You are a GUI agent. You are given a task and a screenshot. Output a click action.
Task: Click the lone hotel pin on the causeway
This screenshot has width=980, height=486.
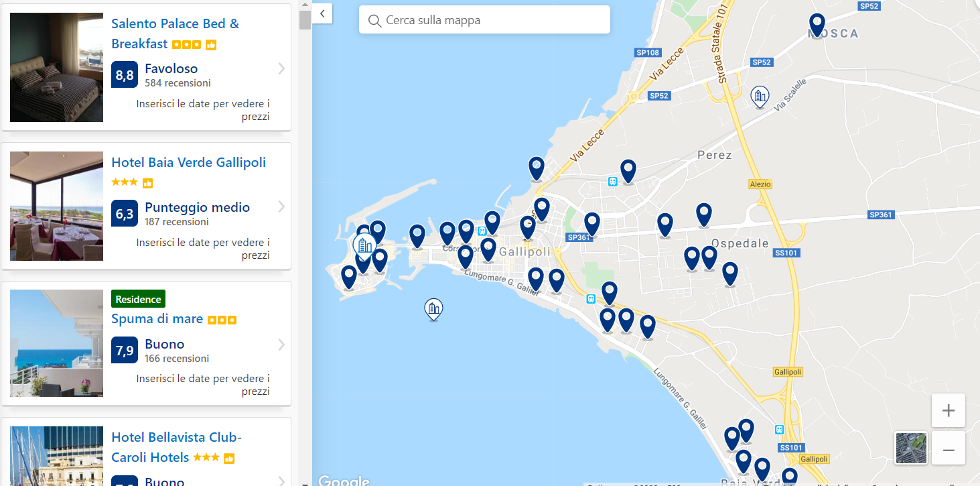click(x=417, y=237)
